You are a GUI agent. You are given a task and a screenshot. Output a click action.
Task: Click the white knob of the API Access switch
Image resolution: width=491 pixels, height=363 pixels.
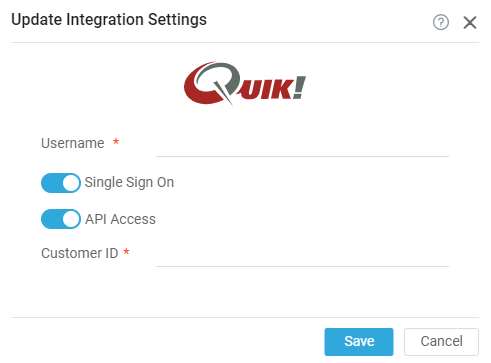click(71, 219)
